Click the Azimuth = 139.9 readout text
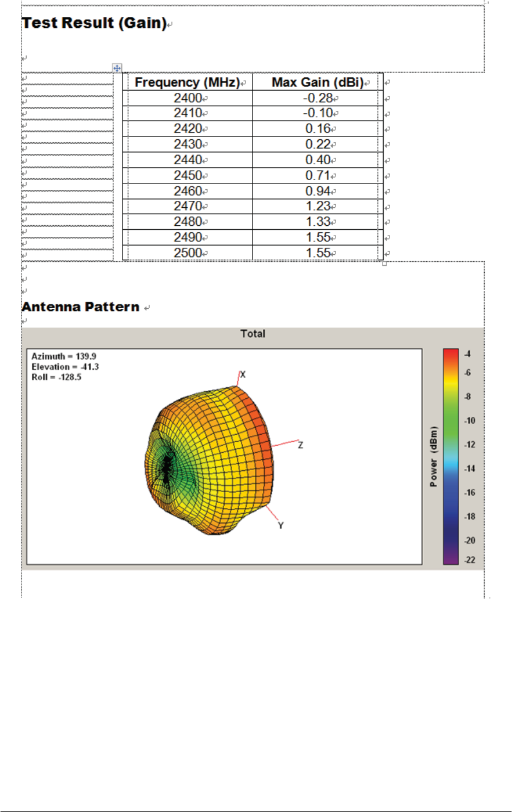 pyautogui.click(x=64, y=356)
